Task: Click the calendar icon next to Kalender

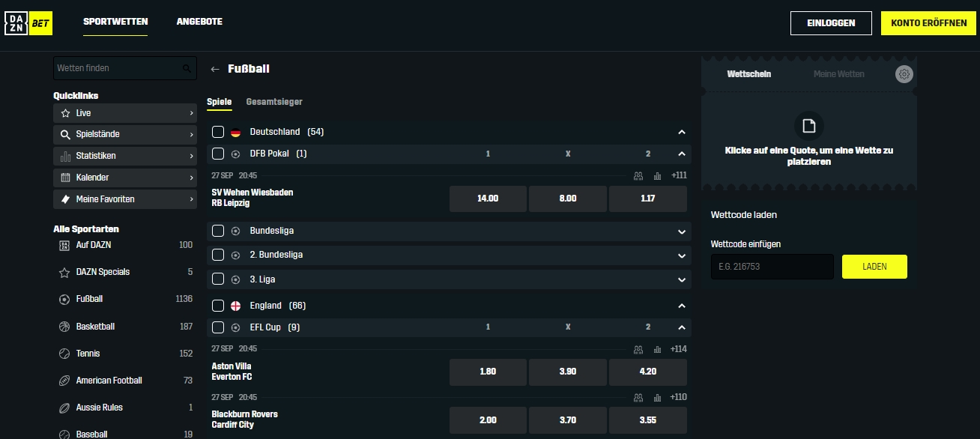Action: 65,178
